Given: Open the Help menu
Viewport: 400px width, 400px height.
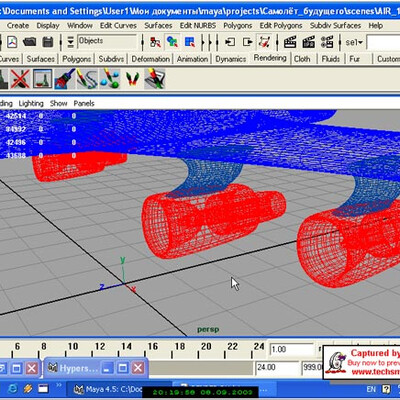Looking at the screenshot, I should coord(375,26).
